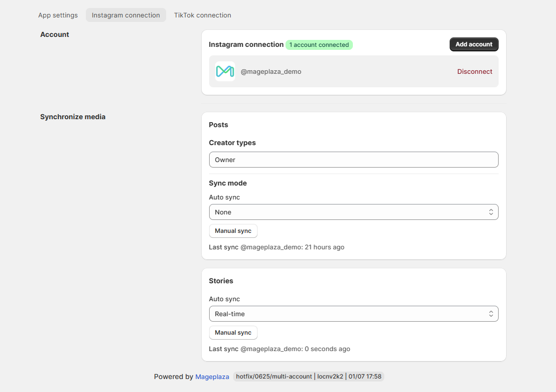Switch to the TikTok connection tab

(203, 15)
